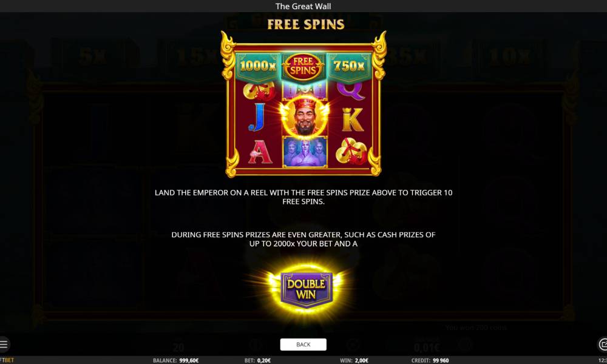Click the gold coins symbol bottom right reel

tap(351, 151)
